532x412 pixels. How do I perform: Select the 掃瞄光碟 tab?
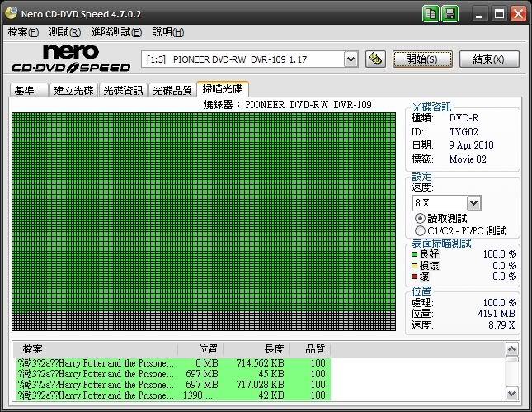click(x=223, y=89)
